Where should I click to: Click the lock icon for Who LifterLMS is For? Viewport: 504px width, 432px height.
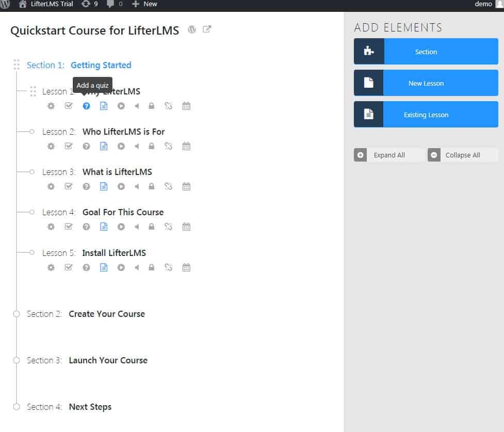tap(151, 147)
